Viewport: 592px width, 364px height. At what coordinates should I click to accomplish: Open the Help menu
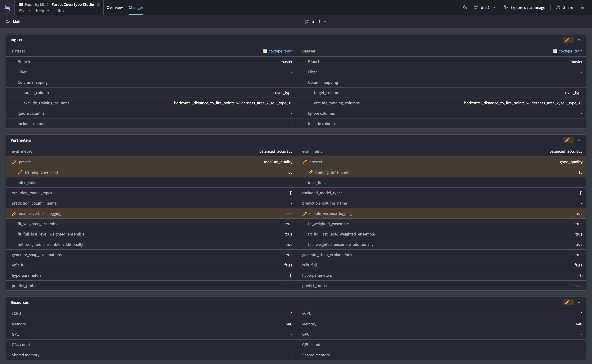43,11
